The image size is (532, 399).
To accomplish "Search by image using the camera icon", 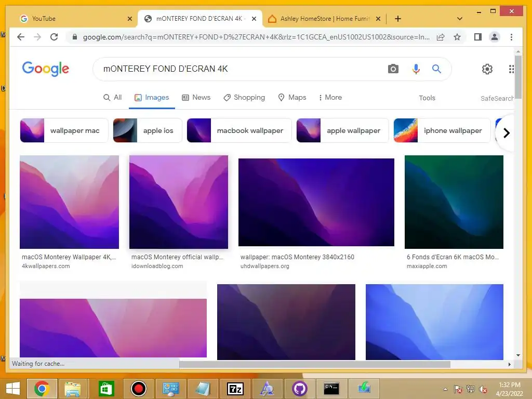I will click(393, 69).
